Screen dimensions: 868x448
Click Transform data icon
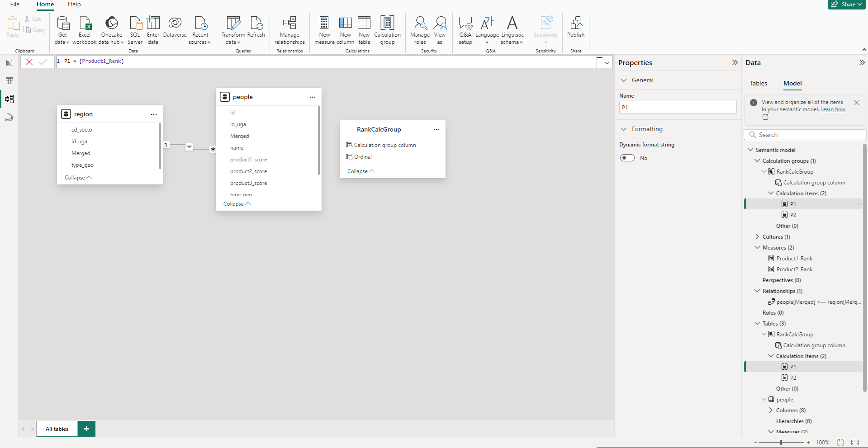tap(233, 30)
